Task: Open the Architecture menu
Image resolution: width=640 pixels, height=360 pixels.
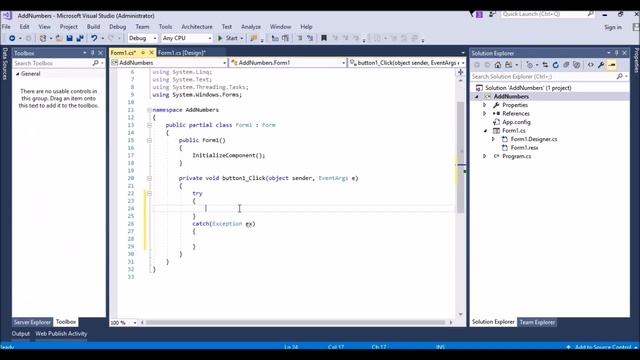Action: click(197, 27)
